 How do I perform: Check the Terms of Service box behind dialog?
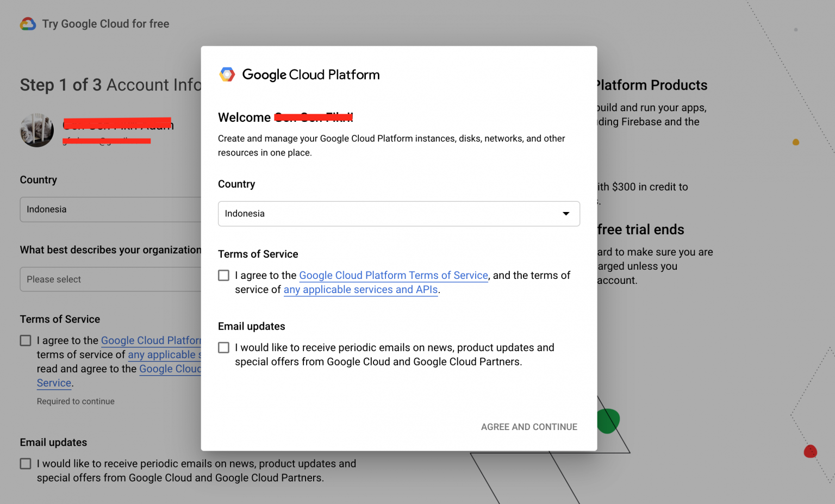coord(25,340)
